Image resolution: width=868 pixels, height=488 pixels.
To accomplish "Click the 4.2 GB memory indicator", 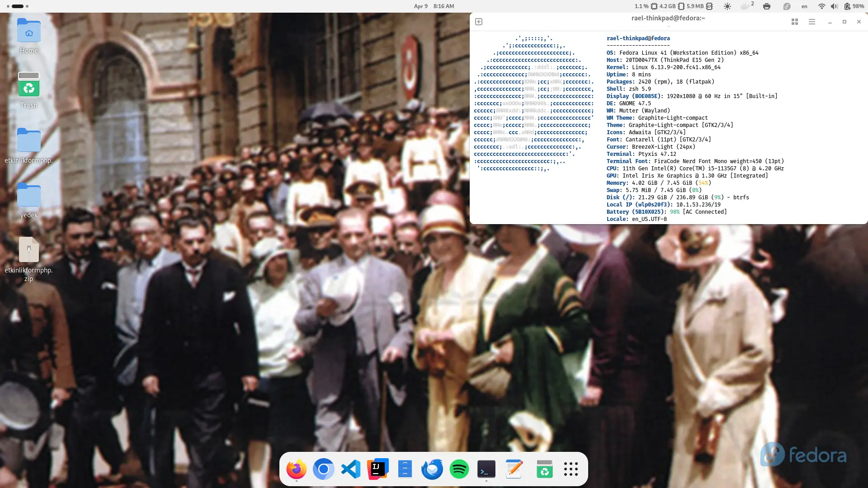I will pyautogui.click(x=672, y=6).
